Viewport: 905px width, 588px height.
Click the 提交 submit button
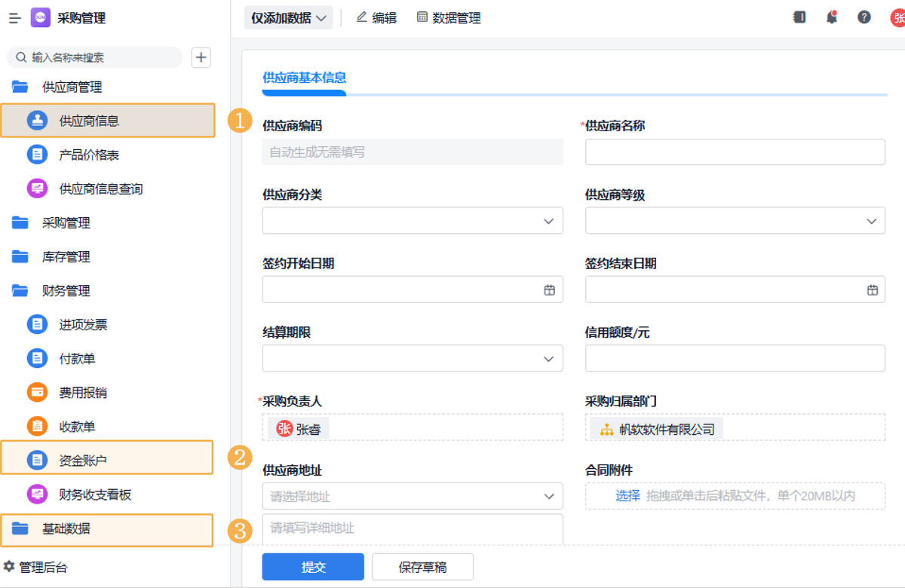click(313, 567)
